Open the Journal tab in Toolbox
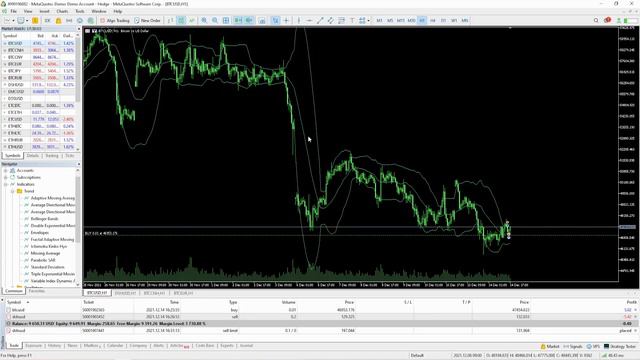 tap(246, 346)
